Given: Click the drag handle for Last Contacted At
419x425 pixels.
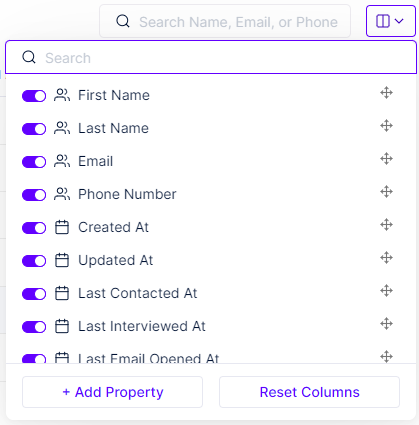Looking at the screenshot, I should click(x=386, y=291).
